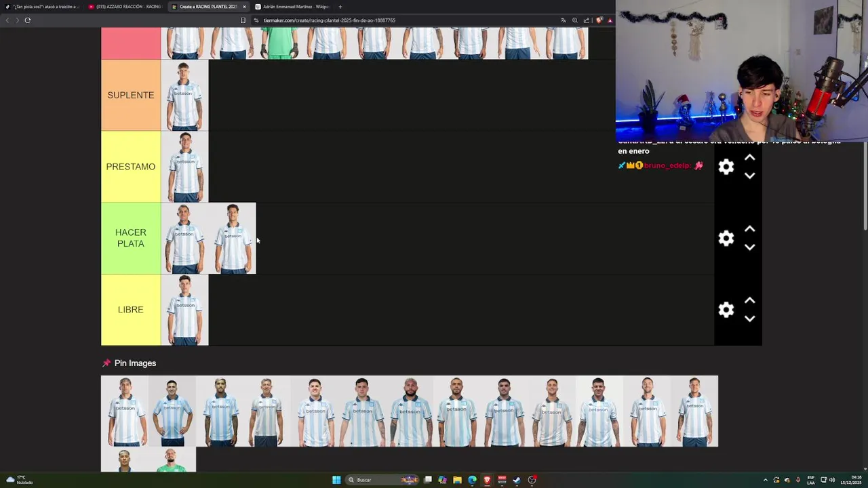This screenshot has height=488, width=868.
Task: Open the page translate icon in address bar
Action: click(563, 20)
